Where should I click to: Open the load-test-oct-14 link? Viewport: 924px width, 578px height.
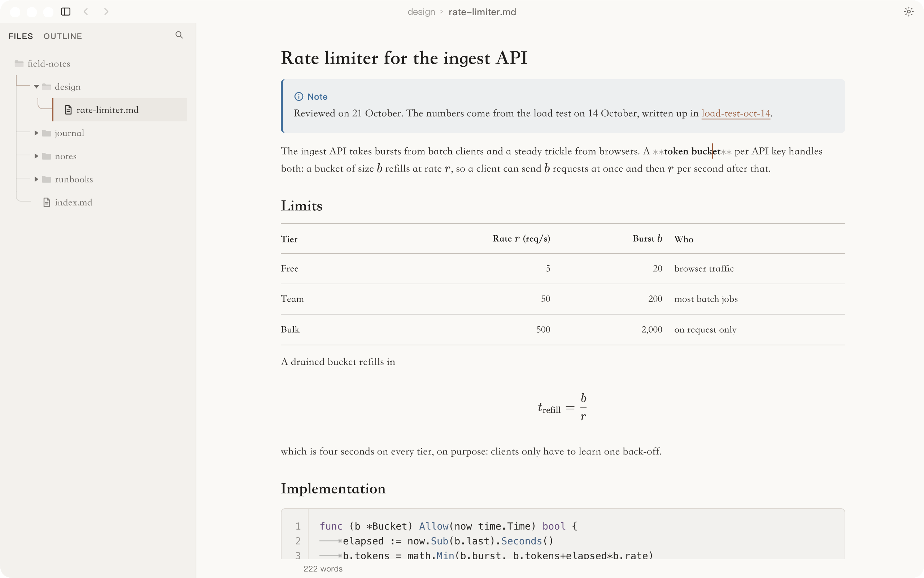[x=736, y=113]
